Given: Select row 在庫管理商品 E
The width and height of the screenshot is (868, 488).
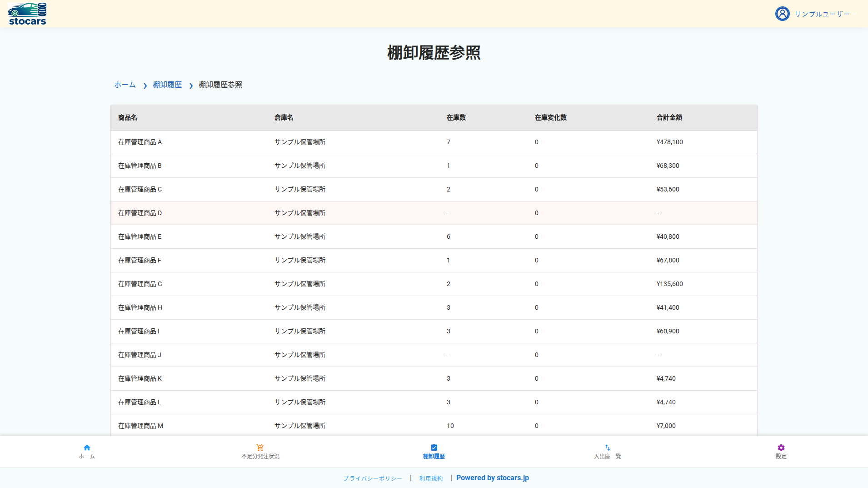Looking at the screenshot, I should pyautogui.click(x=434, y=236).
